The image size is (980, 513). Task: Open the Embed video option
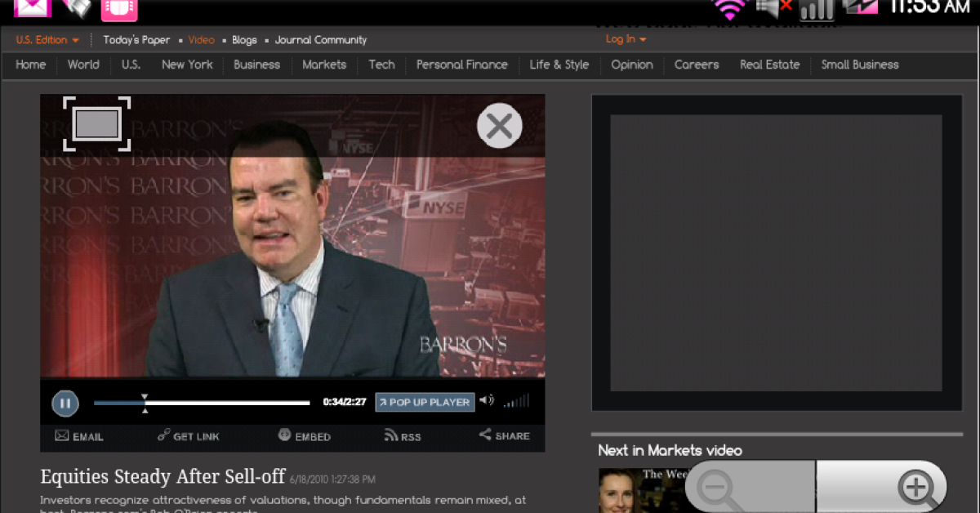[284, 435]
